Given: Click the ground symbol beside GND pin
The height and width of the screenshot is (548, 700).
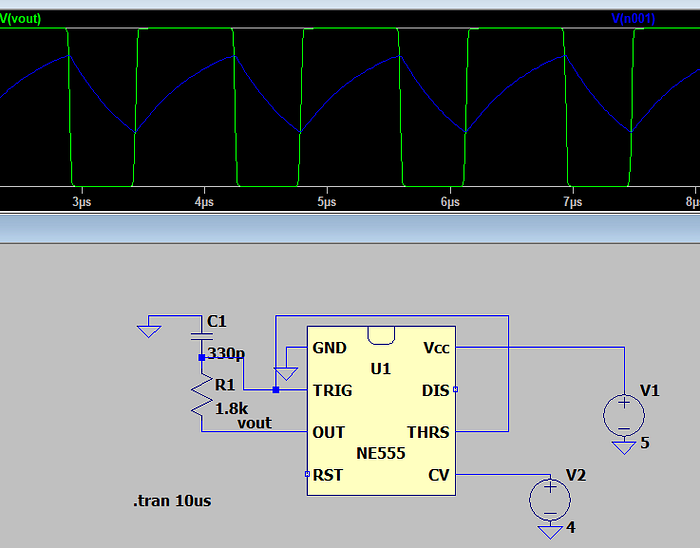Looking at the screenshot, I should point(287,374).
